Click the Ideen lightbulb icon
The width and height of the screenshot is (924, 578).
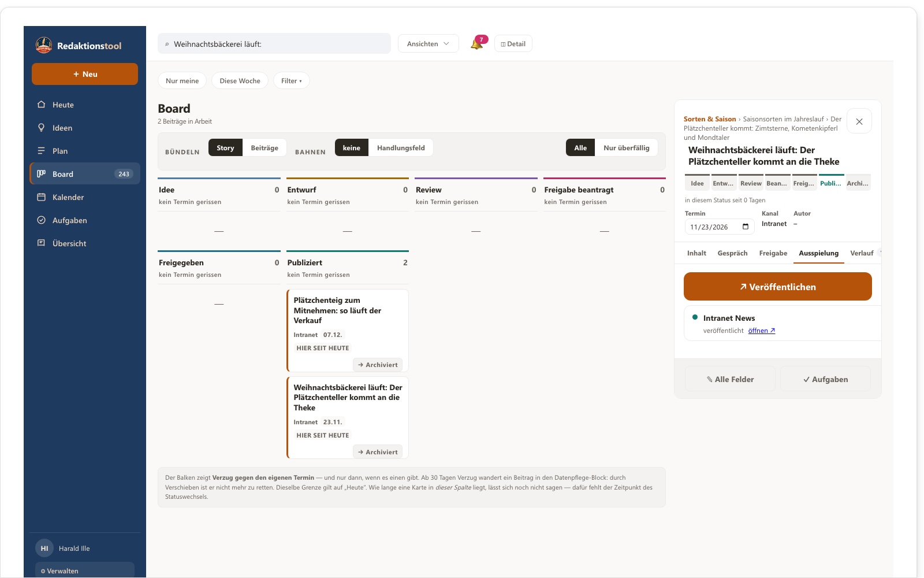click(41, 128)
